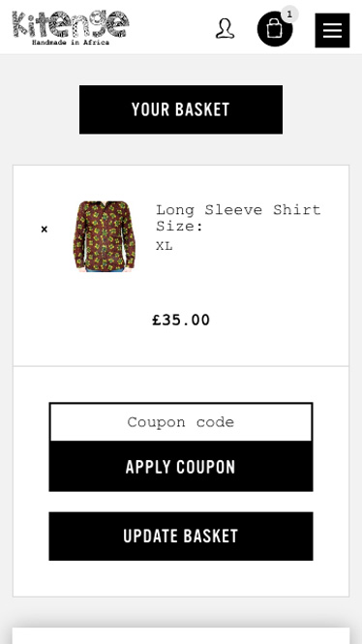
Task: Apply the coupon
Action: [181, 467]
